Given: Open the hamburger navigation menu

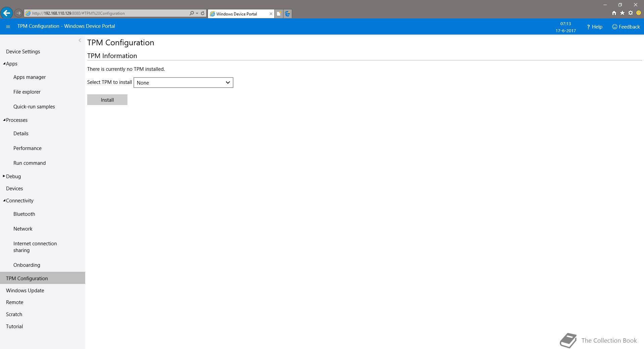Looking at the screenshot, I should click(x=8, y=27).
